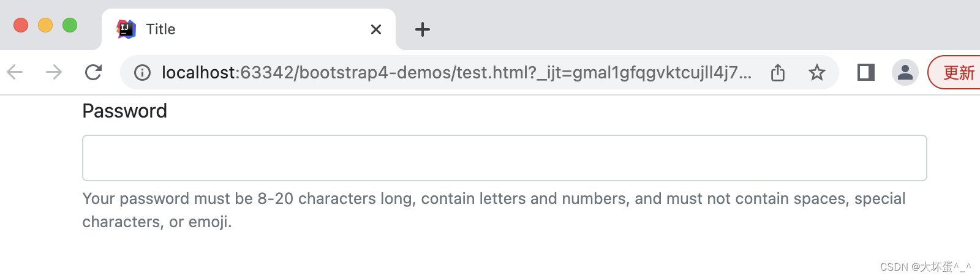This screenshot has width=980, height=278.
Task: Close the window with the red button
Action: pyautogui.click(x=21, y=25)
